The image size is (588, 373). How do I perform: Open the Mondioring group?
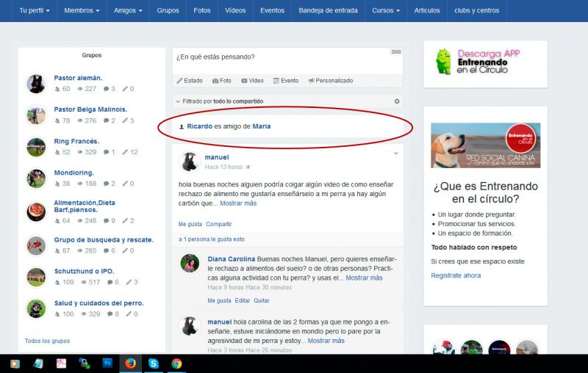74,173
